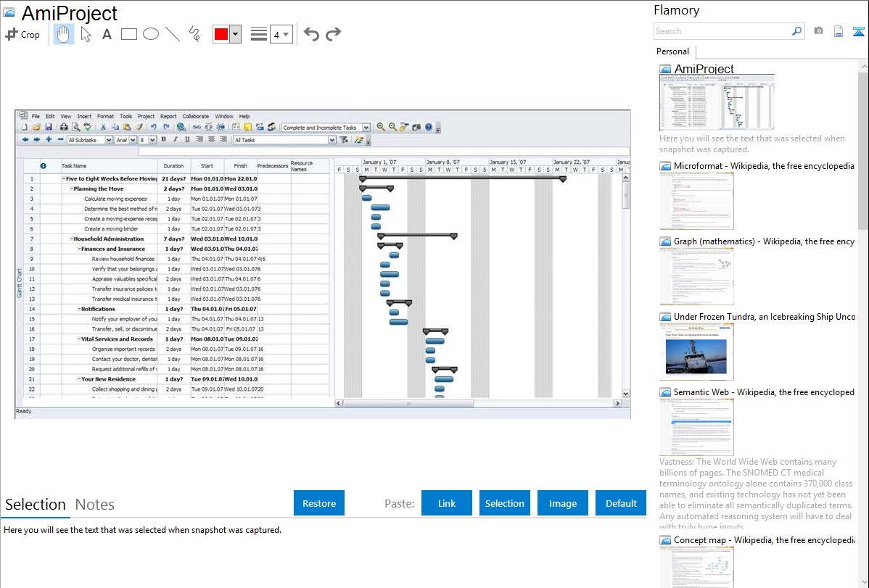Open the Notes tab
This screenshot has width=869, height=588.
[x=95, y=505]
